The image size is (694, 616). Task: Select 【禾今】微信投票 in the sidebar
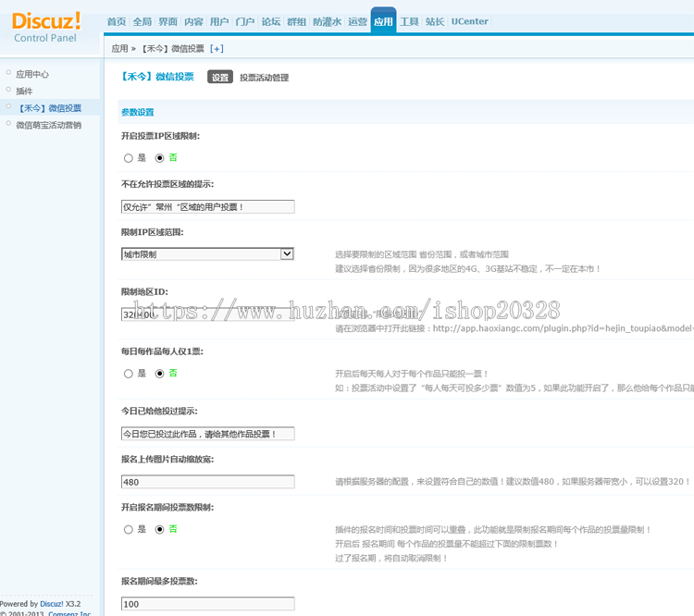[x=49, y=108]
